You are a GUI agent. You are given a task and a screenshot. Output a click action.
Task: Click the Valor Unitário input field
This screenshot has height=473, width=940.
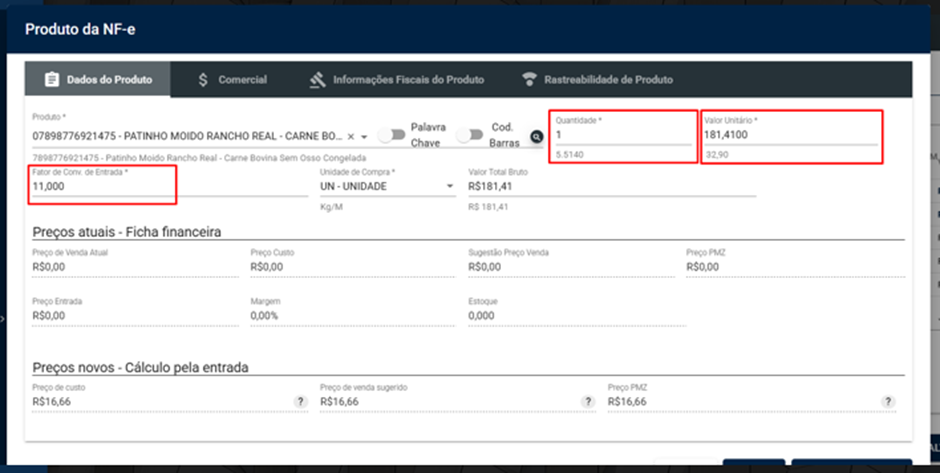791,135
